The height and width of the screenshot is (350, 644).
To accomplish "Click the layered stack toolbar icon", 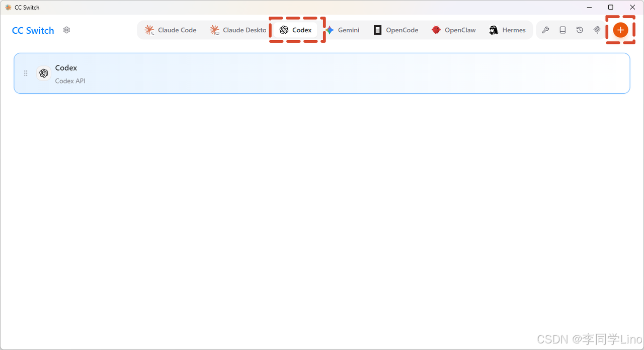I will [597, 30].
